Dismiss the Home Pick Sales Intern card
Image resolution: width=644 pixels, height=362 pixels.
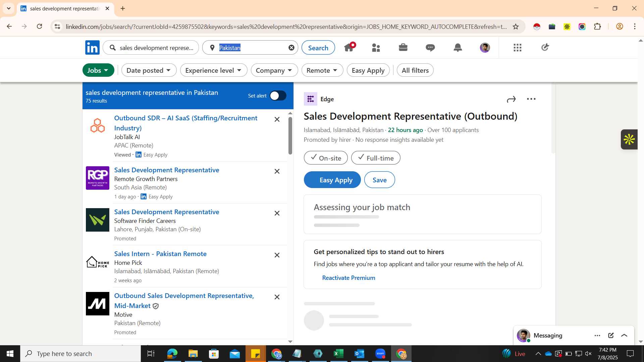point(277,255)
